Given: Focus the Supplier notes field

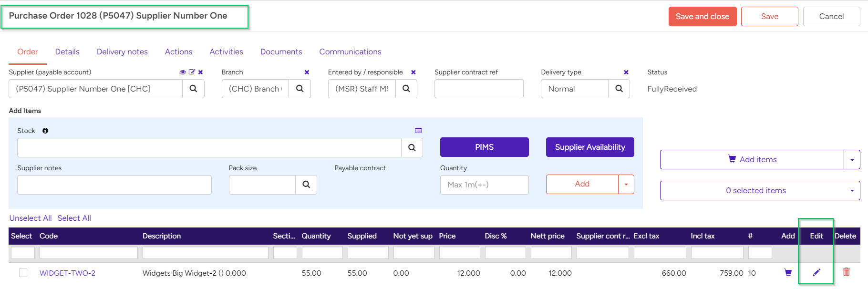Looking at the screenshot, I should (114, 185).
